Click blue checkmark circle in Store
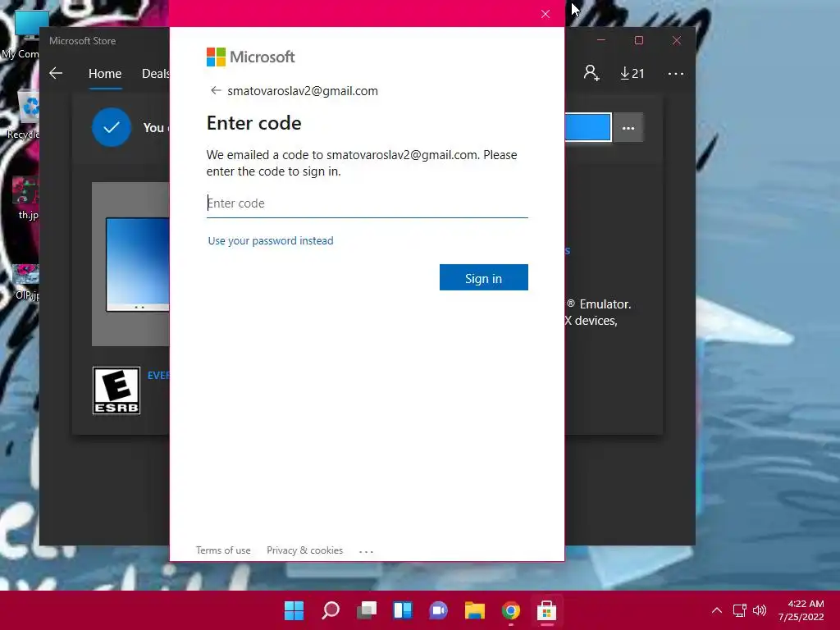This screenshot has height=630, width=840. [x=112, y=127]
